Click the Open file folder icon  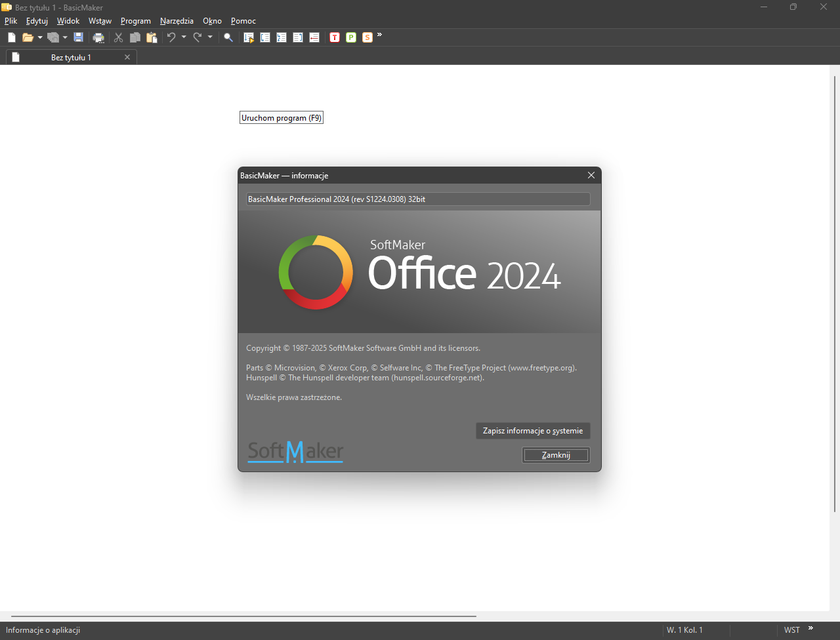(x=28, y=37)
